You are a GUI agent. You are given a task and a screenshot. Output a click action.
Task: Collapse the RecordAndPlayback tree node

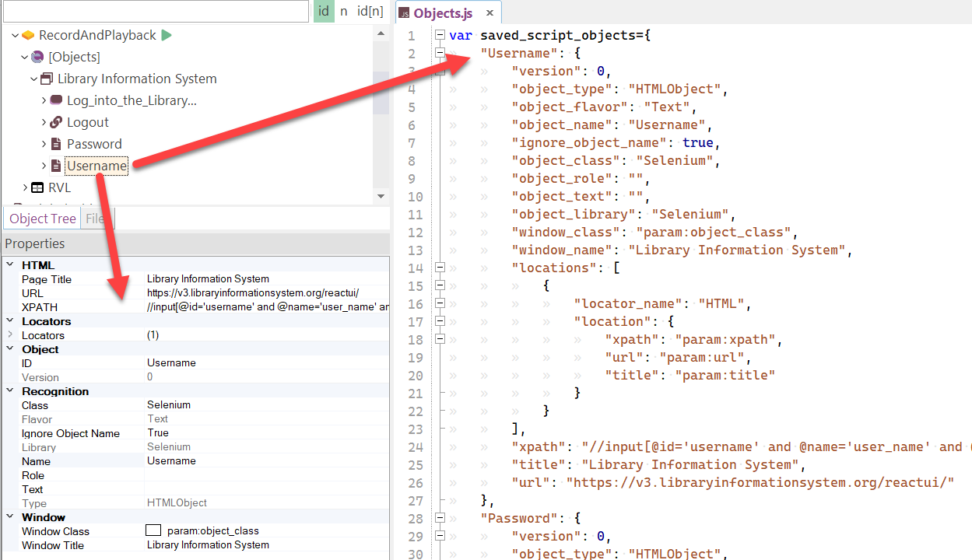click(x=16, y=35)
